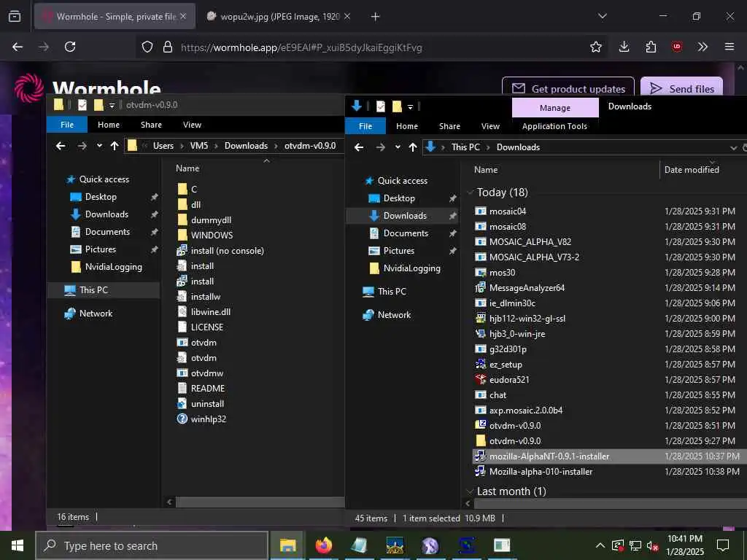Open Home tab in otvdm-v0.9.0 window
Viewport: 747px width, 560px height.
coord(109,125)
